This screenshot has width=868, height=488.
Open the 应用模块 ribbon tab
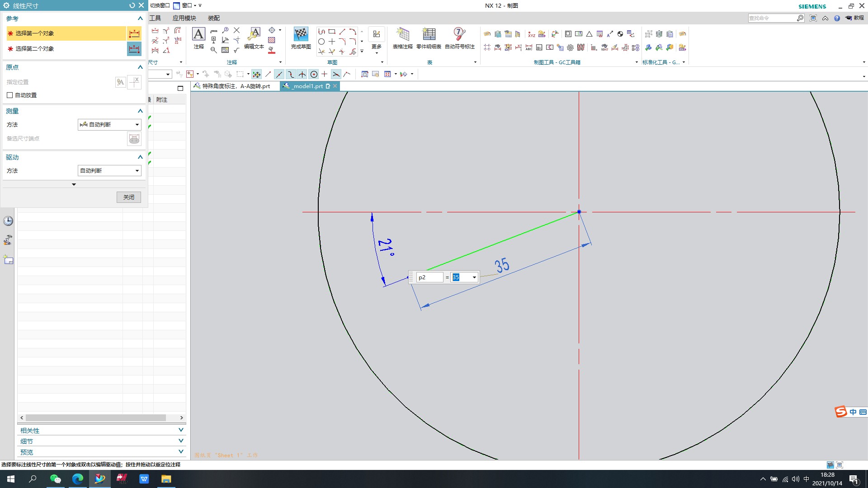coord(184,18)
